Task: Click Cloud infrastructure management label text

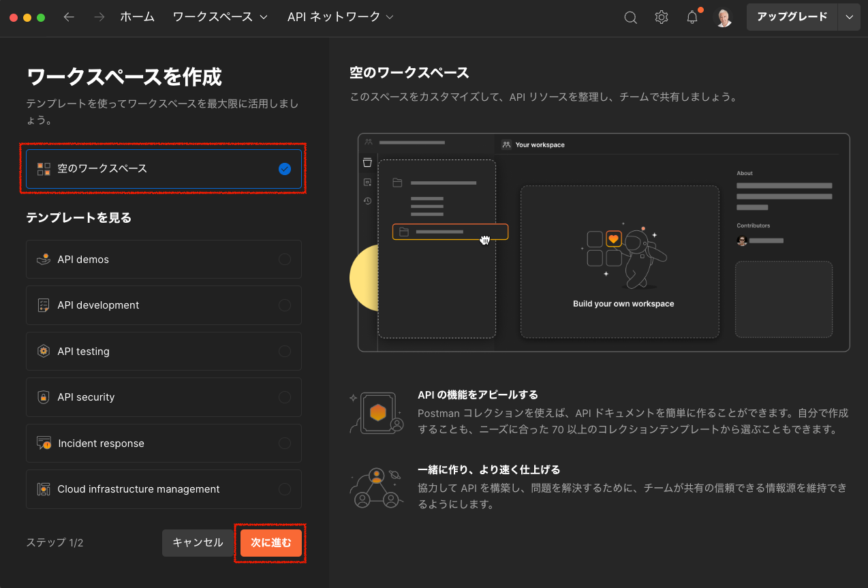Action: point(138,489)
